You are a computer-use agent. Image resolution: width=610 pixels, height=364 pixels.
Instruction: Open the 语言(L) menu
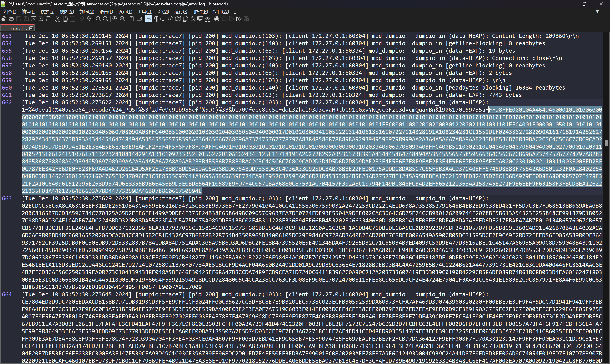click(x=106, y=11)
